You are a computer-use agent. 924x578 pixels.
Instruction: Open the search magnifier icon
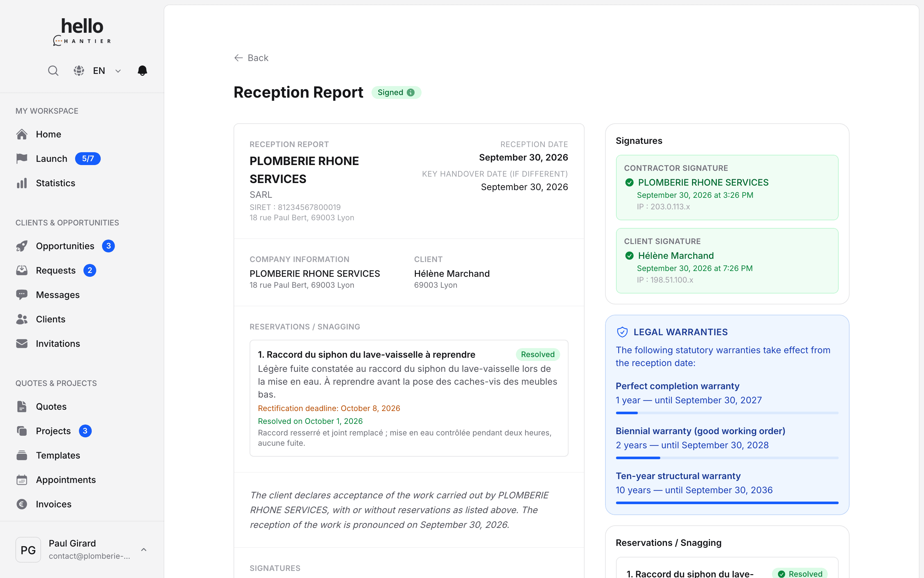[53, 71]
